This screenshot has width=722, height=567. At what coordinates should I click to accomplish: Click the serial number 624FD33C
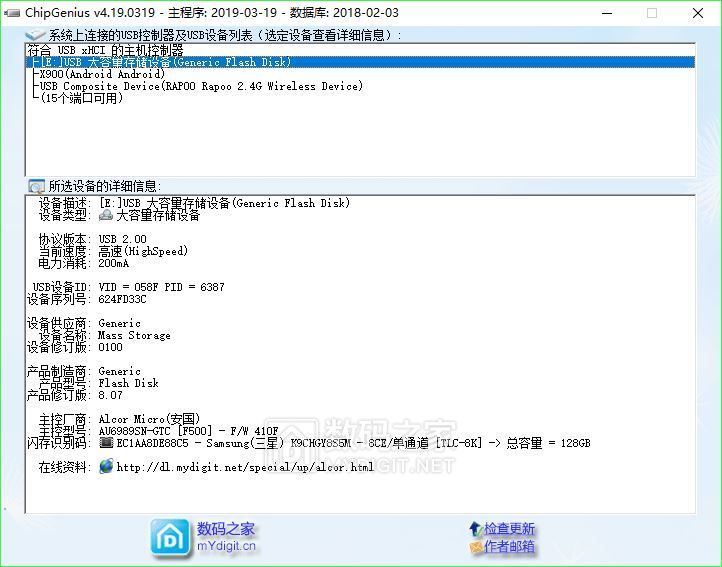click(x=122, y=299)
